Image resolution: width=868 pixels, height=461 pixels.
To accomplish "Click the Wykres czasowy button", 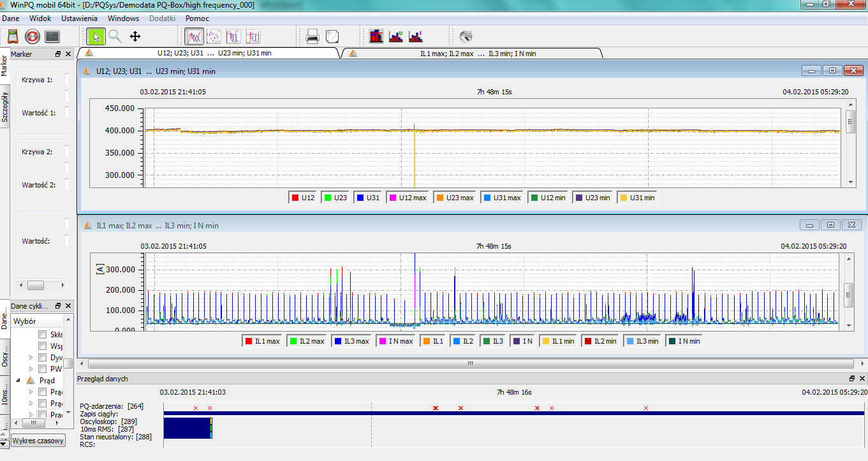I will pos(38,441).
